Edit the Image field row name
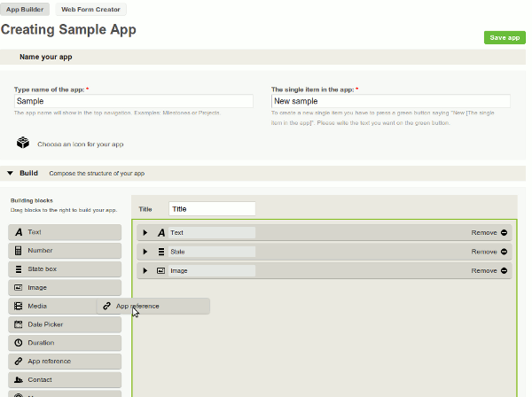 point(212,271)
